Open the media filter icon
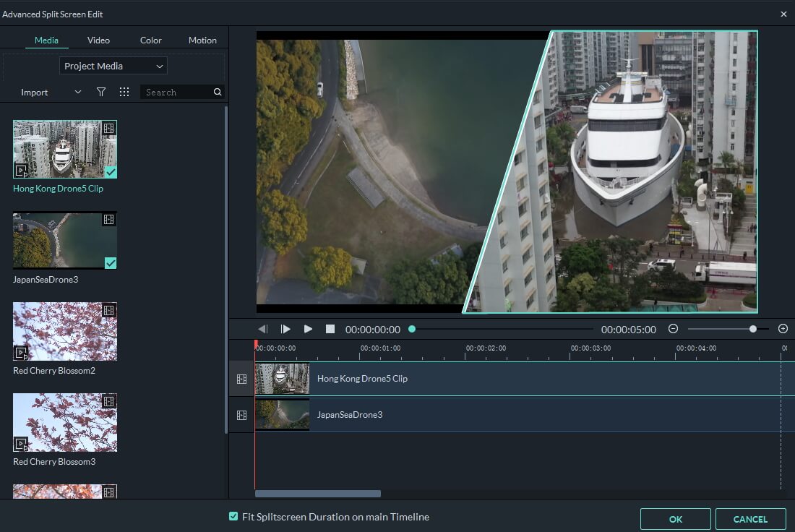The image size is (795, 532). (x=101, y=92)
